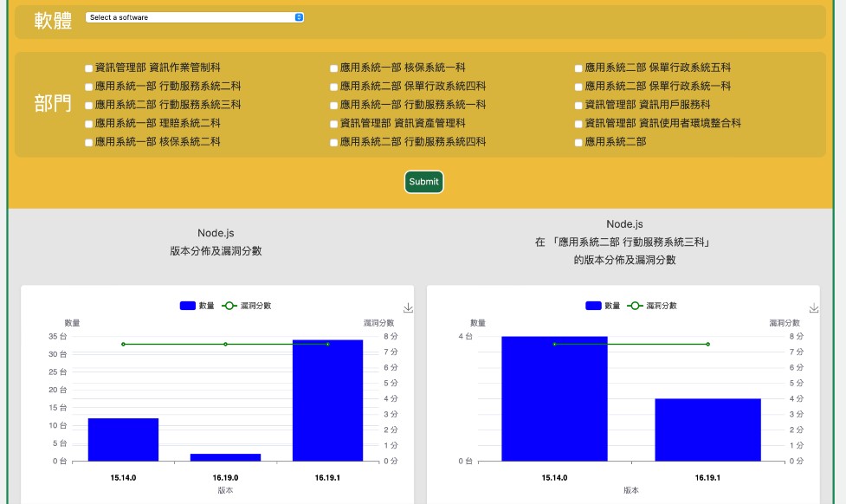846x504 pixels.
Task: Check the standalone 應用系統二部 checkbox
Action: click(578, 143)
